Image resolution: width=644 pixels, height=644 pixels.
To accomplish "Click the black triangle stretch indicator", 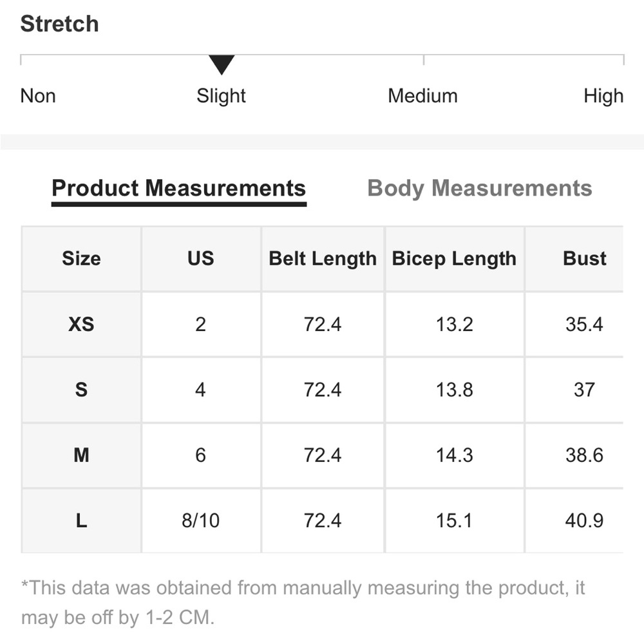I will click(x=221, y=64).
